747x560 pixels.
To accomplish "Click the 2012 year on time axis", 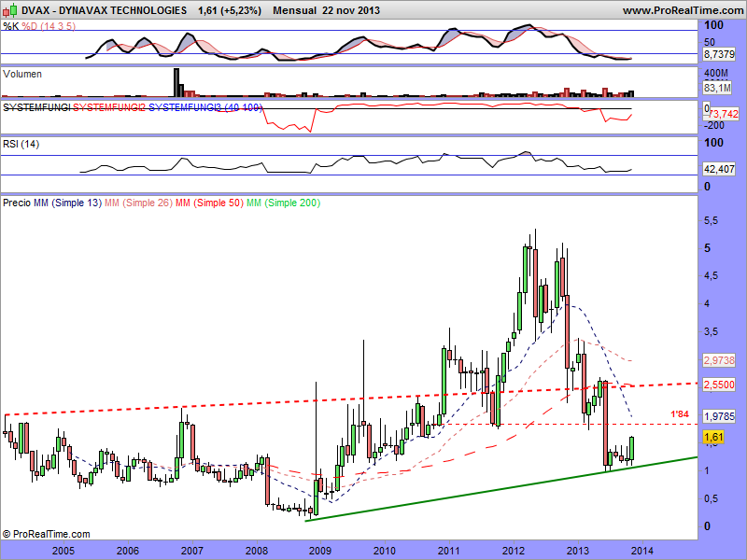I will click(514, 551).
